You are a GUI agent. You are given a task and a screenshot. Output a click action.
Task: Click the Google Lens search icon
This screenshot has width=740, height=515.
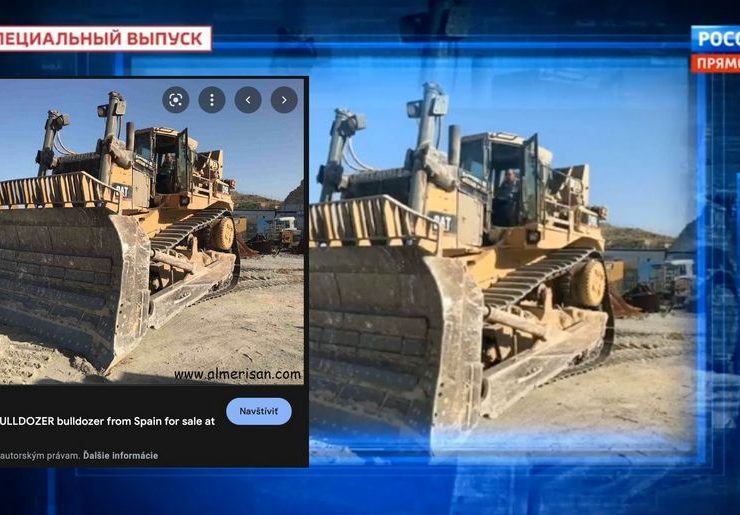176,100
